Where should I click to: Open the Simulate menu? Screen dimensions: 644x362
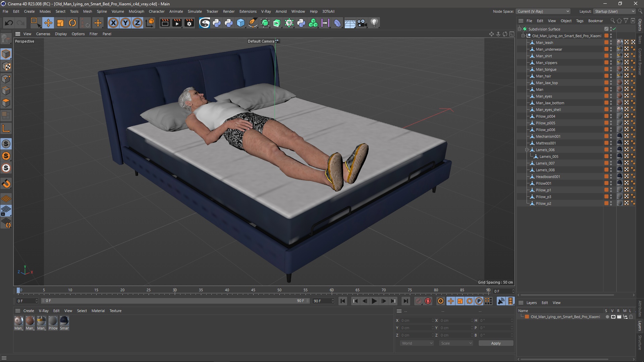tap(195, 11)
